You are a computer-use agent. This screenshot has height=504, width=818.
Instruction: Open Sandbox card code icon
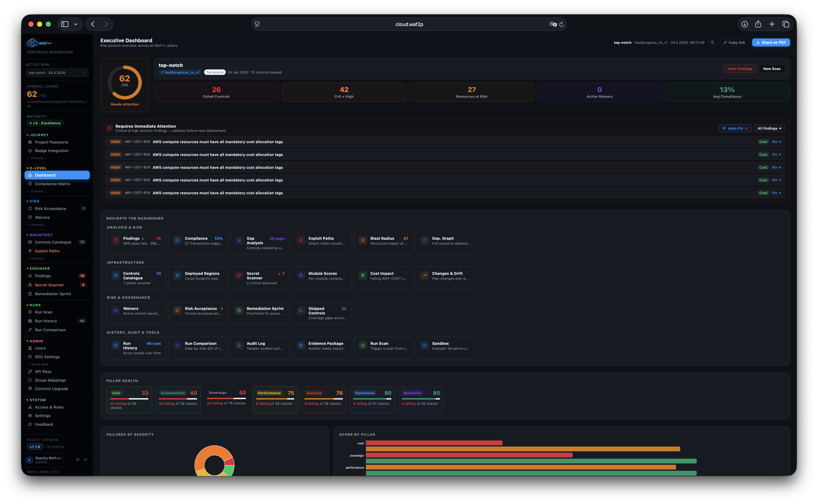425,346
